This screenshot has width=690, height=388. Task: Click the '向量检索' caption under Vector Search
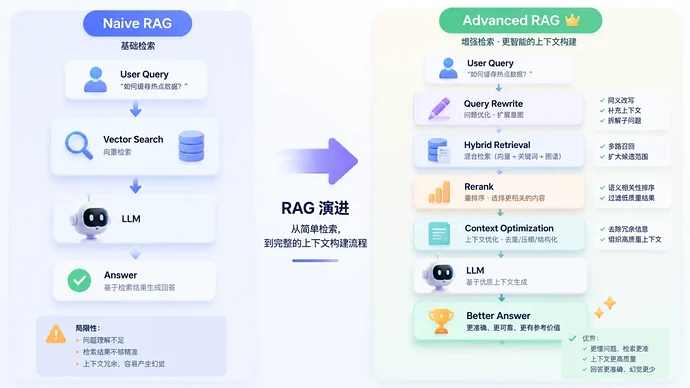[117, 152]
